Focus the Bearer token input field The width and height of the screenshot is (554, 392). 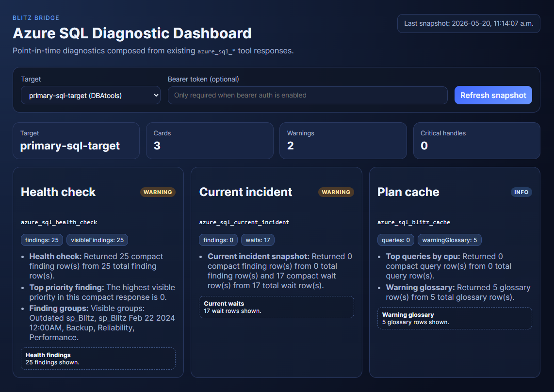308,95
